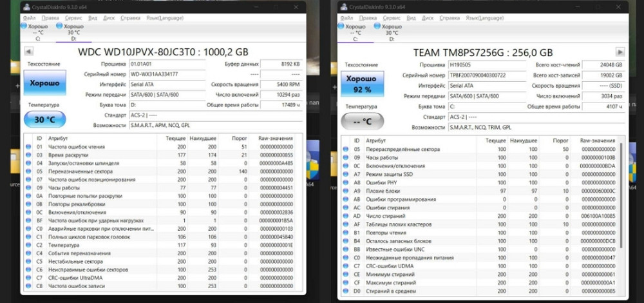This screenshot has height=303, width=644.
Task: Open Сервис menu in TEAM window
Action: click(x=392, y=18)
